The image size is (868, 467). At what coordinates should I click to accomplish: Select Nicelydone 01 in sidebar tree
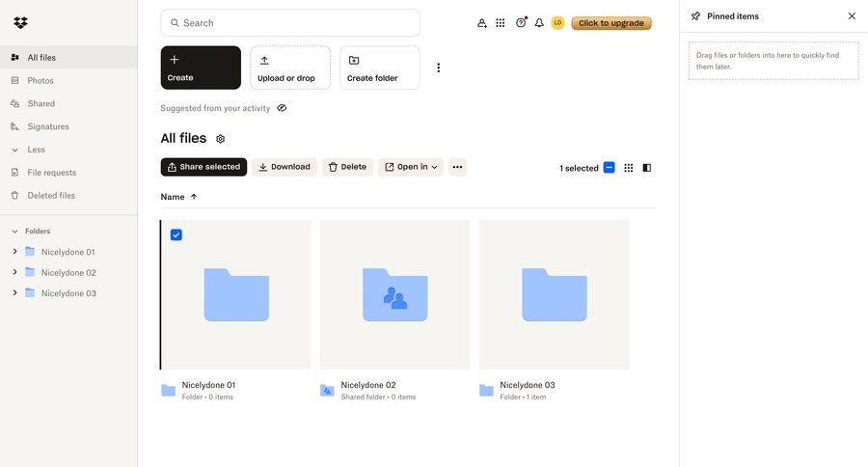coord(68,252)
